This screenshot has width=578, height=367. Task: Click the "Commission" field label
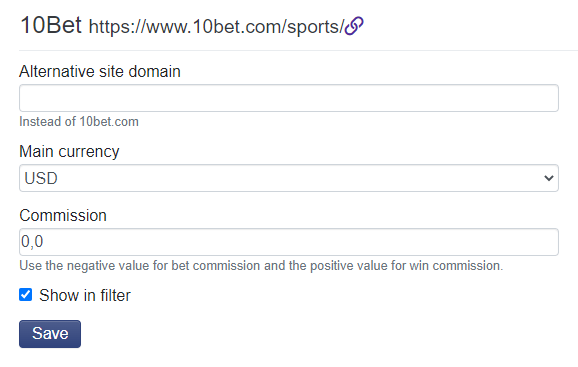point(63,216)
